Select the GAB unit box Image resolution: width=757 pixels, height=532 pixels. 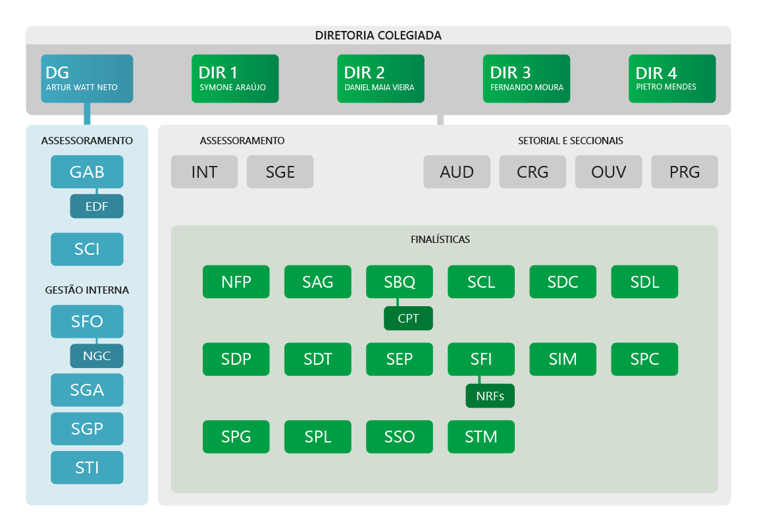(87, 172)
